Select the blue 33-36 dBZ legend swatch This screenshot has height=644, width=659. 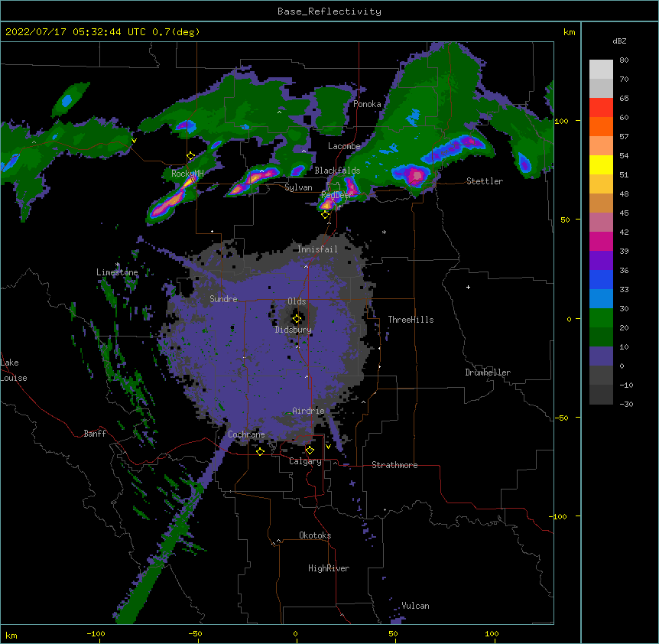601,279
